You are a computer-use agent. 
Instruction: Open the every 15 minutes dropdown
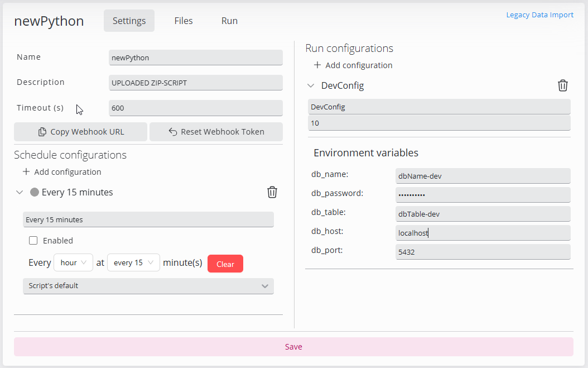[x=133, y=262]
